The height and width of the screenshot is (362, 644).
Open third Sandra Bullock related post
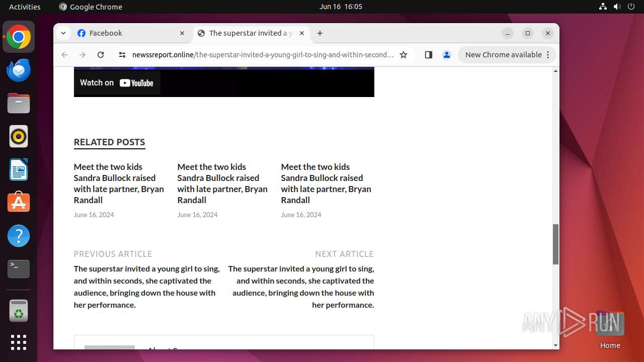click(x=326, y=184)
